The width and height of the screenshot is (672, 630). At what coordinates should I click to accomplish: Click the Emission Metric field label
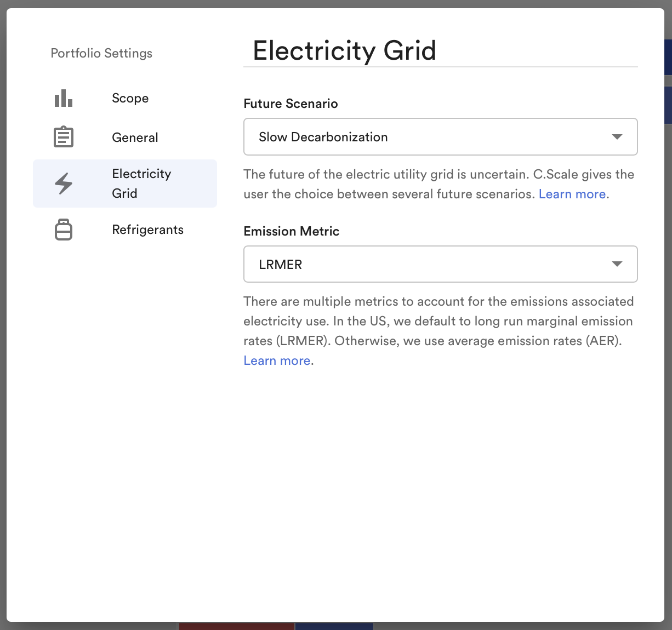pos(291,231)
